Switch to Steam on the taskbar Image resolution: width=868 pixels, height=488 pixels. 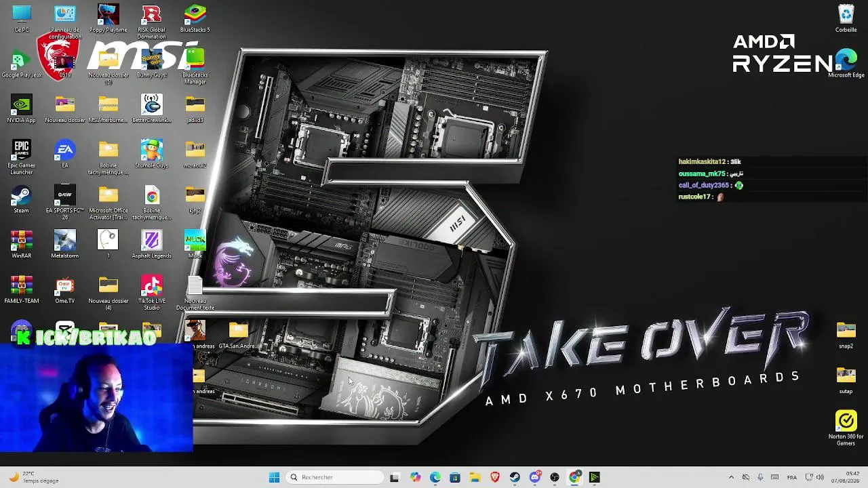click(515, 477)
